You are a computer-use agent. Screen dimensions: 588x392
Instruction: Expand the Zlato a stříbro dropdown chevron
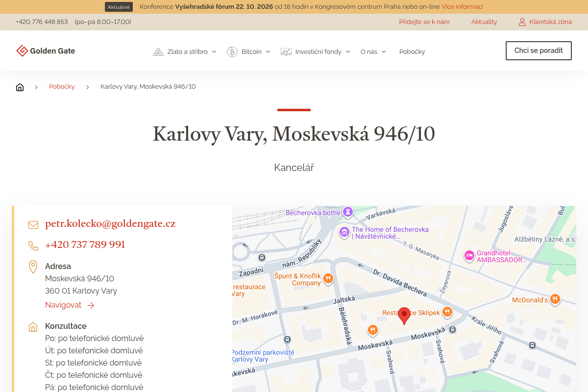pyautogui.click(x=214, y=52)
